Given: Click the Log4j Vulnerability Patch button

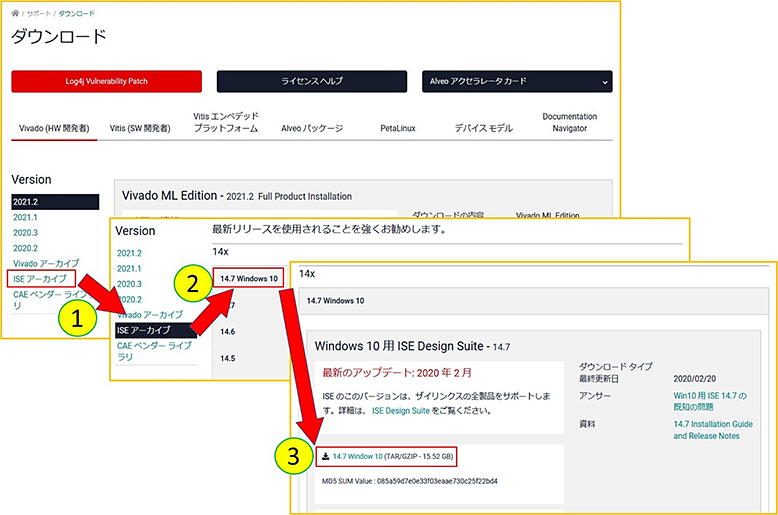Looking at the screenshot, I should click(107, 81).
